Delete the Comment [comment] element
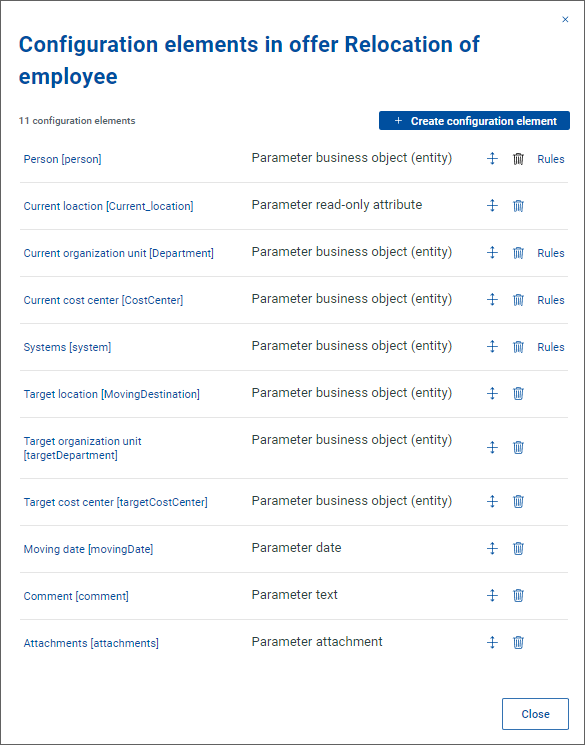 [518, 595]
